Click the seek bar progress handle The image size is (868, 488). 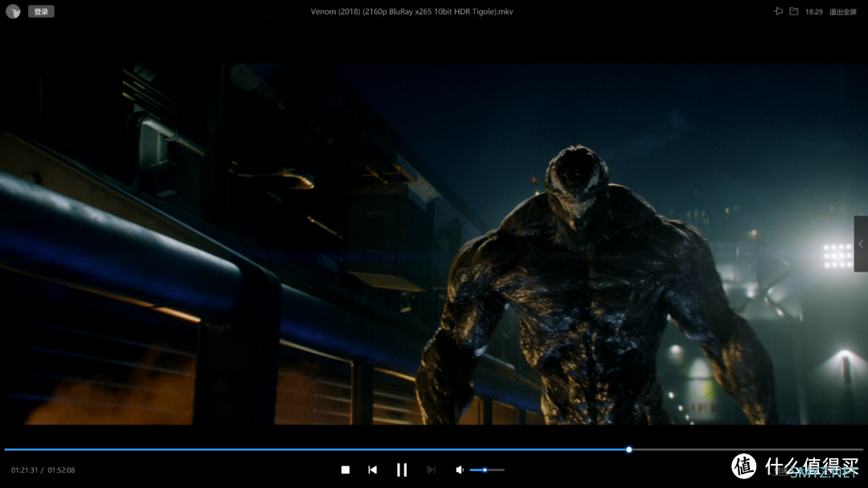628,449
